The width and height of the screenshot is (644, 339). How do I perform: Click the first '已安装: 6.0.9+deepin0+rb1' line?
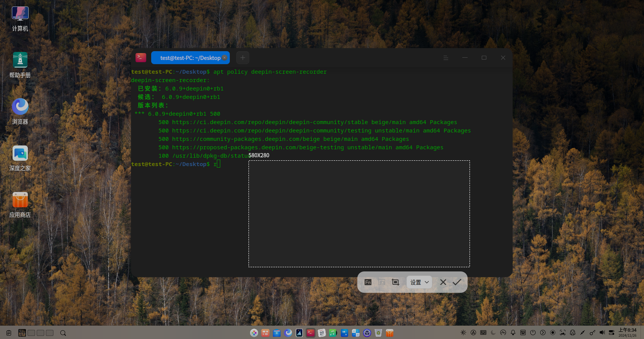tap(181, 89)
